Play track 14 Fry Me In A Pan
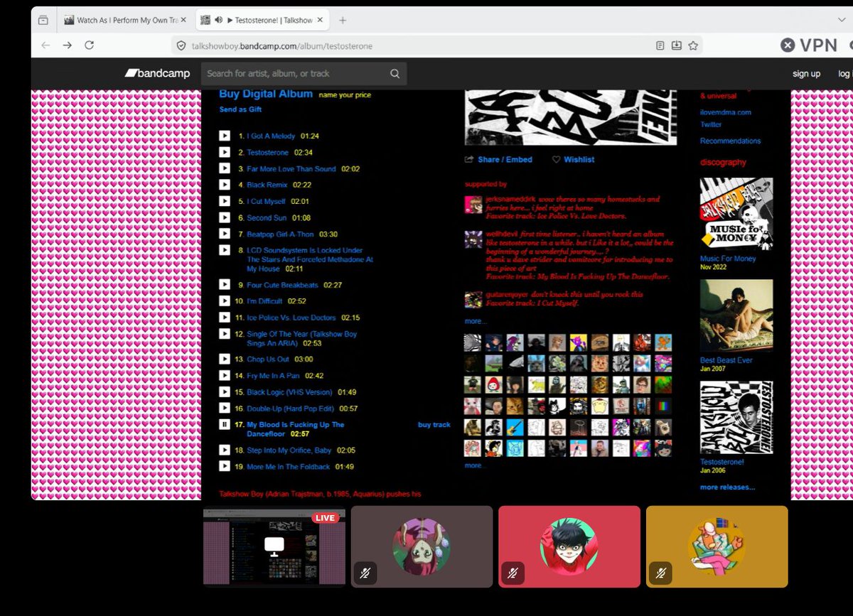This screenshot has height=616, width=853. point(225,375)
